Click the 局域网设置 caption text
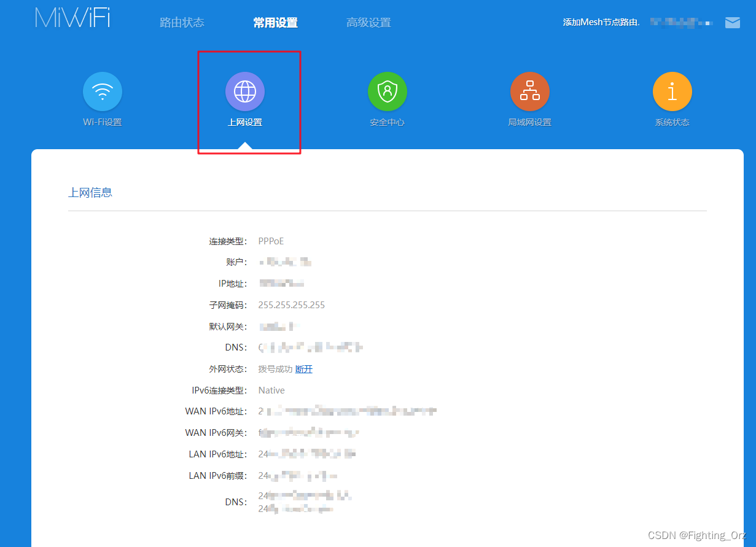756x547 pixels. [530, 122]
